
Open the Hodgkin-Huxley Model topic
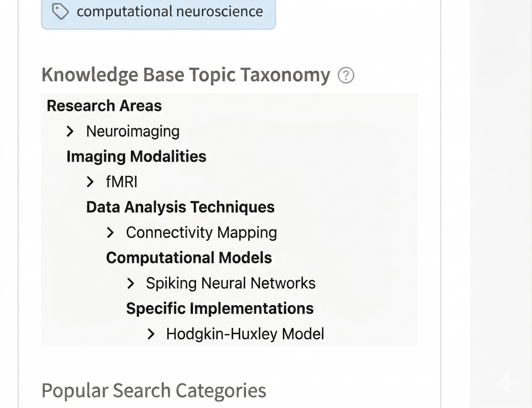pos(245,334)
